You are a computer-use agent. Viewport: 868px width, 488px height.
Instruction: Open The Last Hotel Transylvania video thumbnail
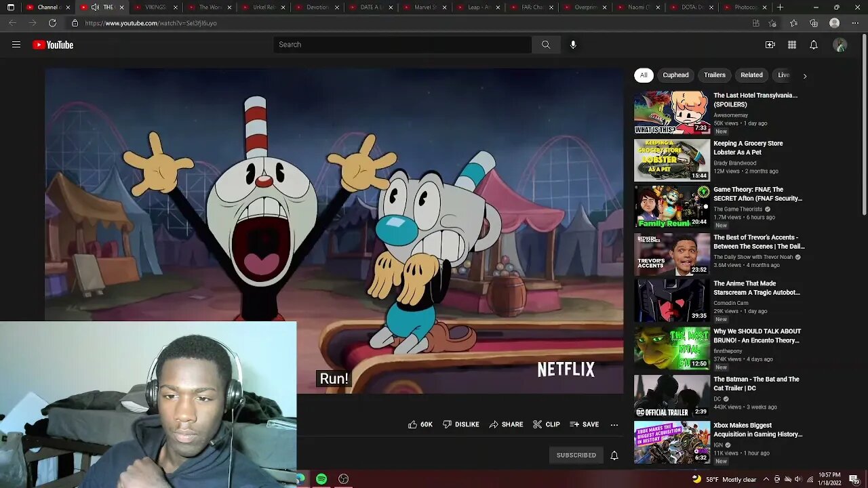point(672,113)
